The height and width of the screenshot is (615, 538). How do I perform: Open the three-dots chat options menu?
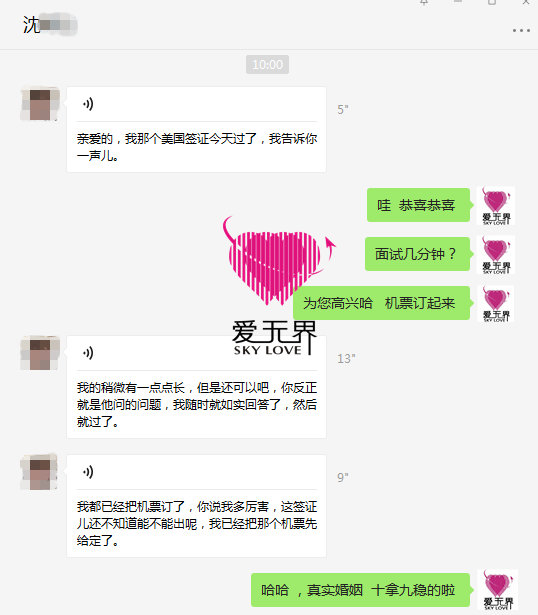[521, 31]
